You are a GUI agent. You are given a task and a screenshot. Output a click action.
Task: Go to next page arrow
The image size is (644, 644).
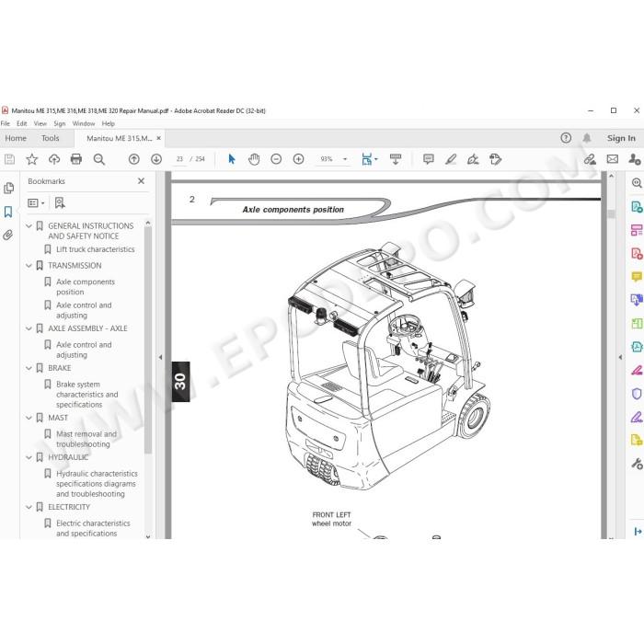pyautogui.click(x=156, y=159)
